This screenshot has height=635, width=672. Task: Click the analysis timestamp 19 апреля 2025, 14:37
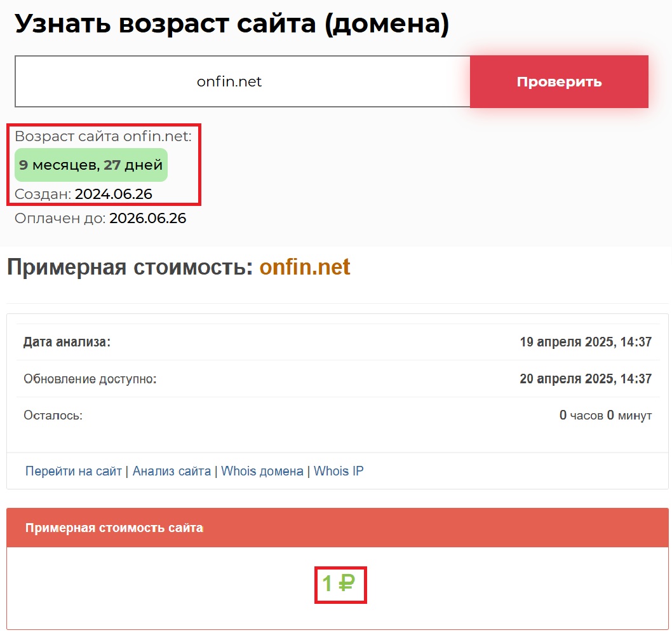(586, 342)
